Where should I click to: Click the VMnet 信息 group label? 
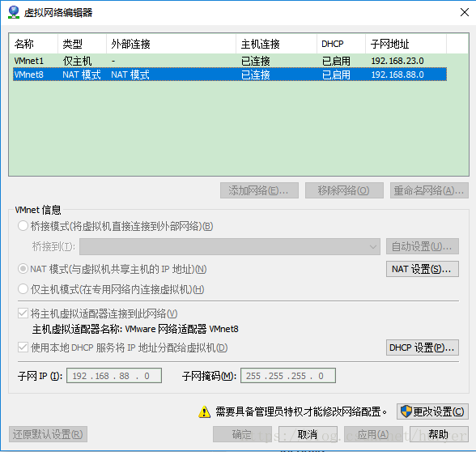[x=38, y=210]
